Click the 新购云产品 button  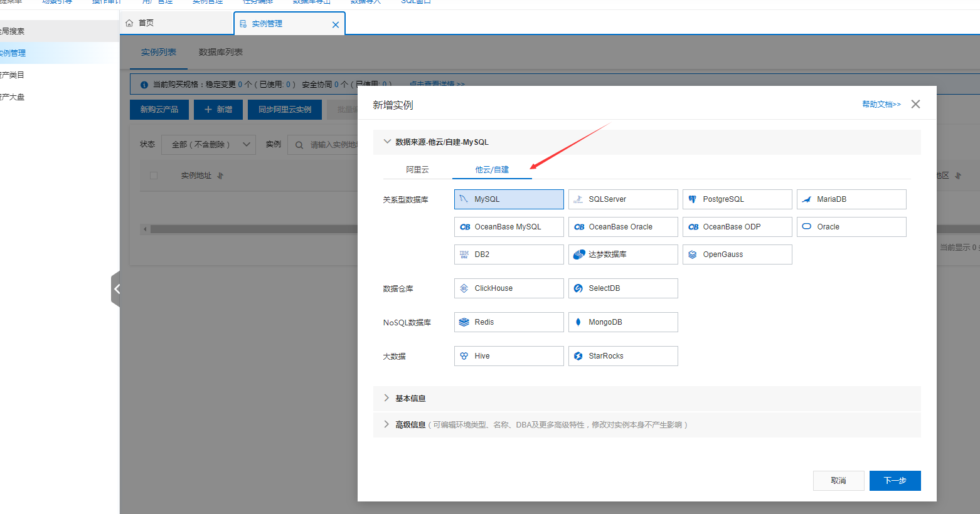[159, 110]
